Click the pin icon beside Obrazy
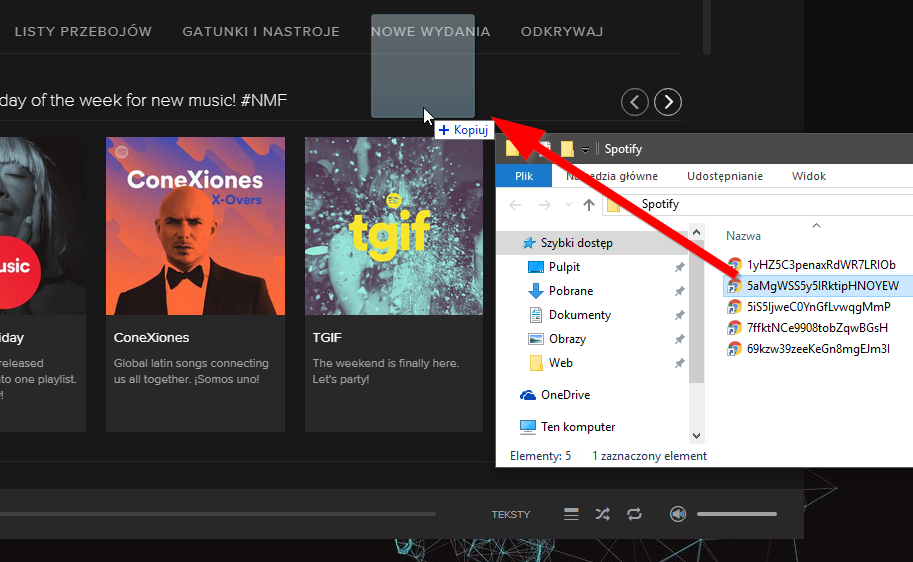The image size is (913, 562). tap(679, 339)
